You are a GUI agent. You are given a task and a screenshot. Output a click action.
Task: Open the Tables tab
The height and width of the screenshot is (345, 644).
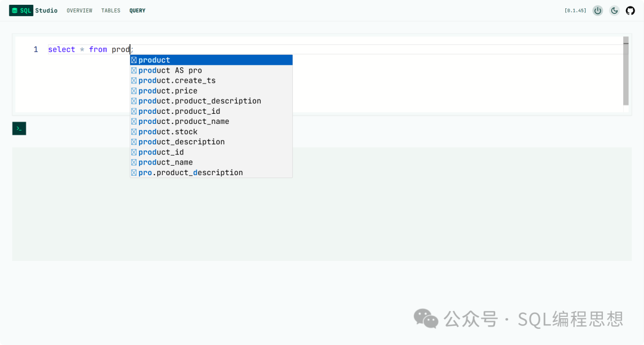point(111,11)
